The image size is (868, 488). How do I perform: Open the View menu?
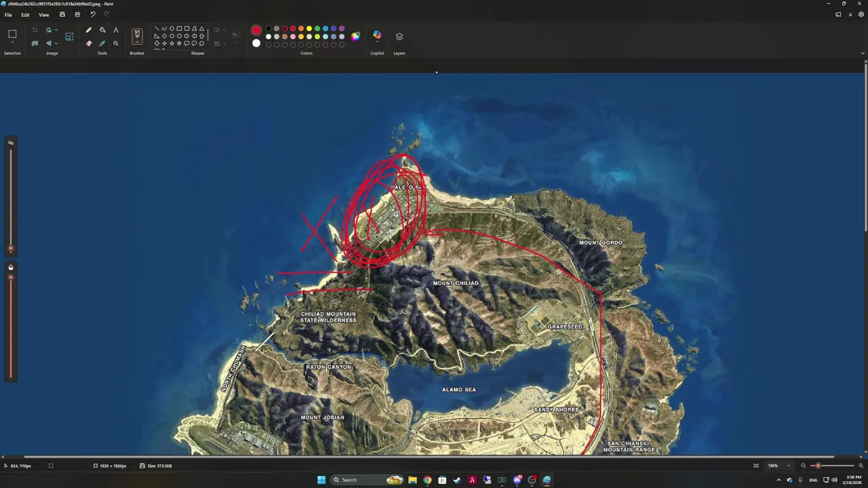coord(43,14)
